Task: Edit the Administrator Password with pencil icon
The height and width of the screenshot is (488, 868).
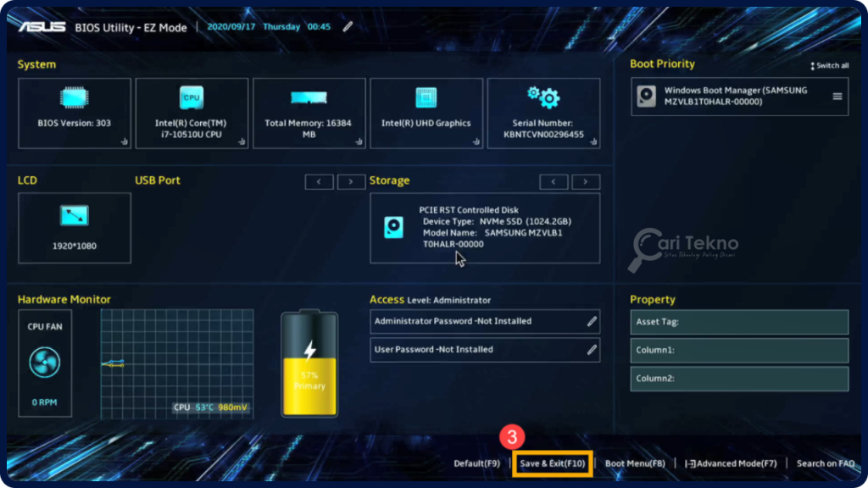Action: click(592, 321)
